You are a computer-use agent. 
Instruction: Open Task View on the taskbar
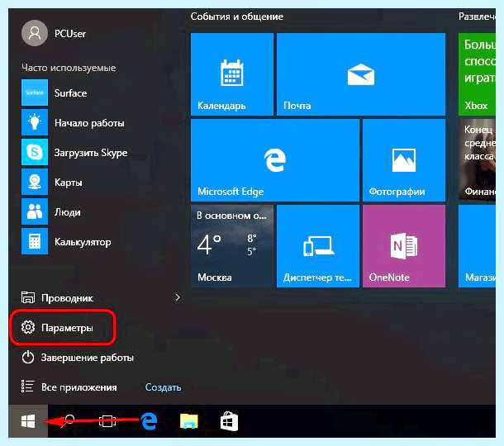(x=107, y=421)
